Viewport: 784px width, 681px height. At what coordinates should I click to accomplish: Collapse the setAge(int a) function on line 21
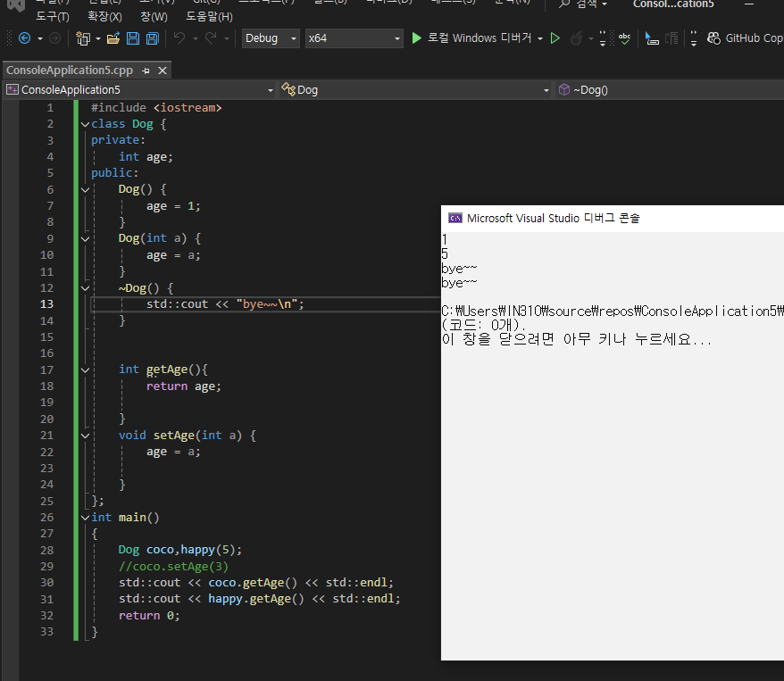click(85, 436)
